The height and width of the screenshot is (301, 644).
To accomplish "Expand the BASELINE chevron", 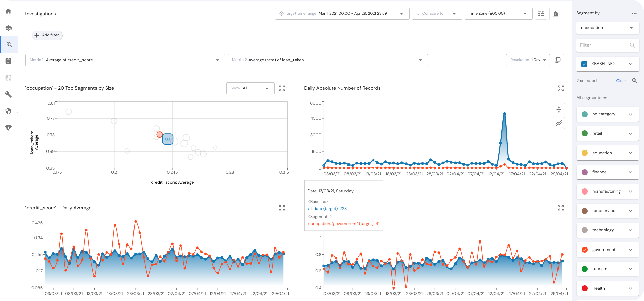I will (631, 64).
